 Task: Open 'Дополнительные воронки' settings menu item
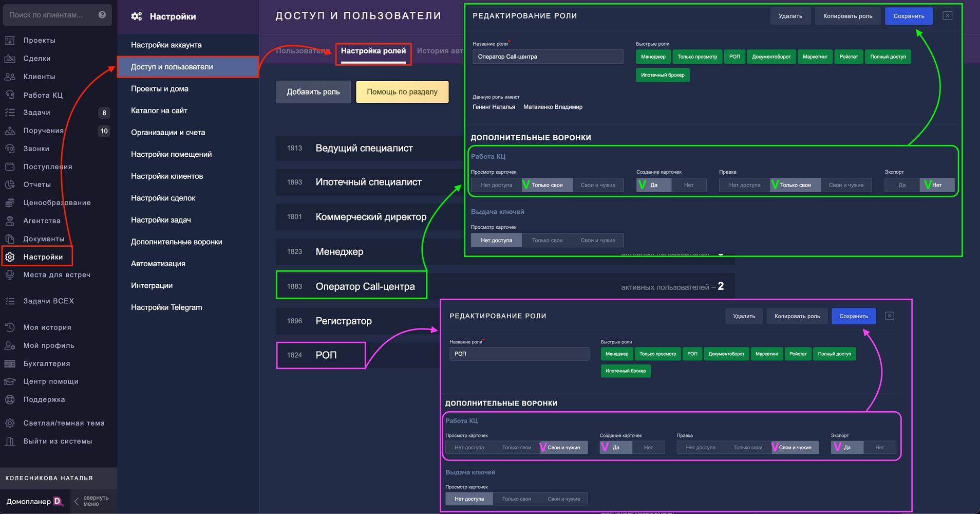coord(176,242)
